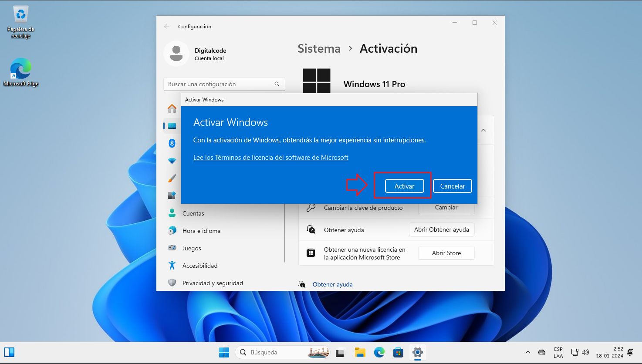Click the Windows logo beside Windows 11 Pro

(x=317, y=81)
